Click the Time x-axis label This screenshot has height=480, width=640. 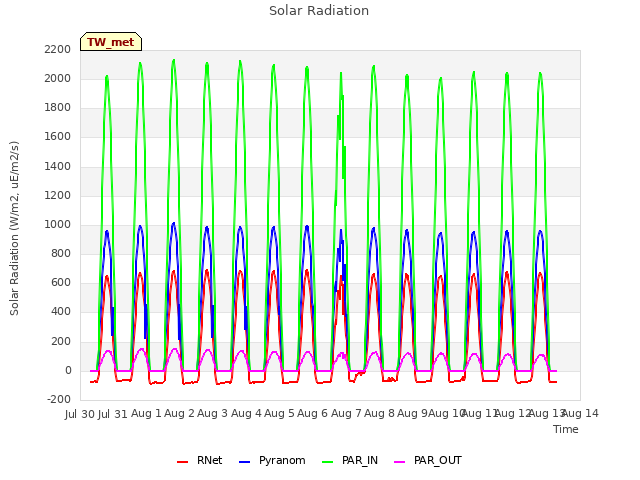coord(566,429)
